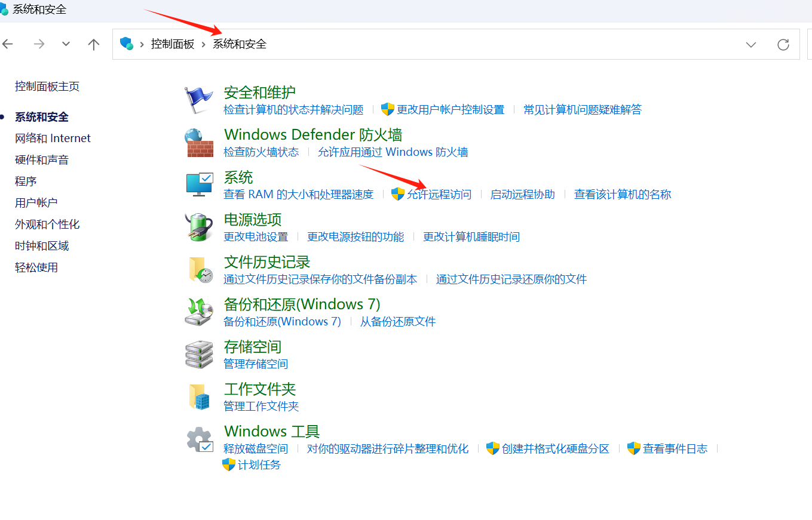Open 用户帐户 category in sidebar
Screen dimensions: 812x520
click(36, 203)
